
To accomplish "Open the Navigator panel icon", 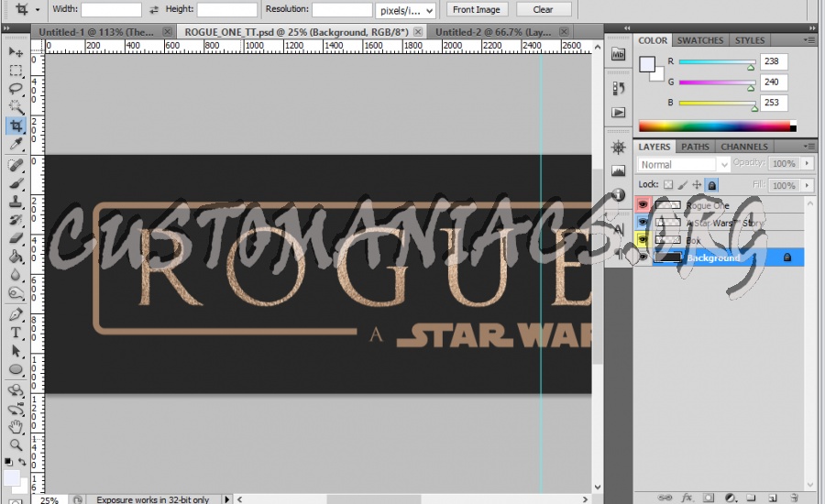I will 618,148.
